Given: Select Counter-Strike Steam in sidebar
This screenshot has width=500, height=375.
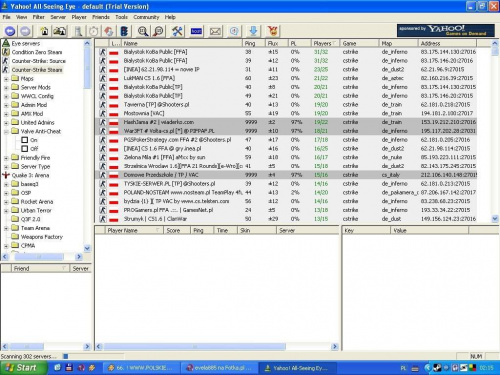Looking at the screenshot, I should [37, 70].
